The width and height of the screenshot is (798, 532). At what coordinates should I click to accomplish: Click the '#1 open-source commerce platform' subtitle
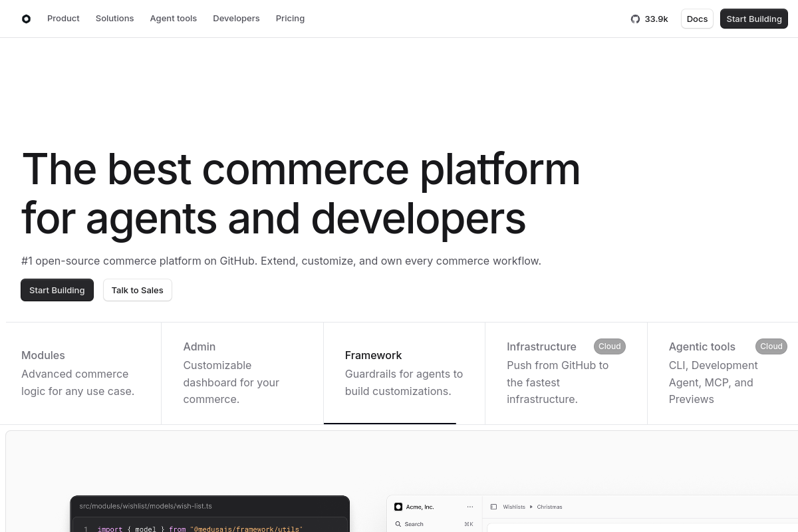click(x=281, y=261)
